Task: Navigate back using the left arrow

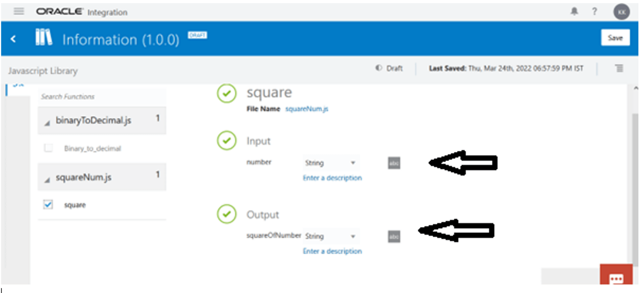Action: pyautogui.click(x=13, y=39)
